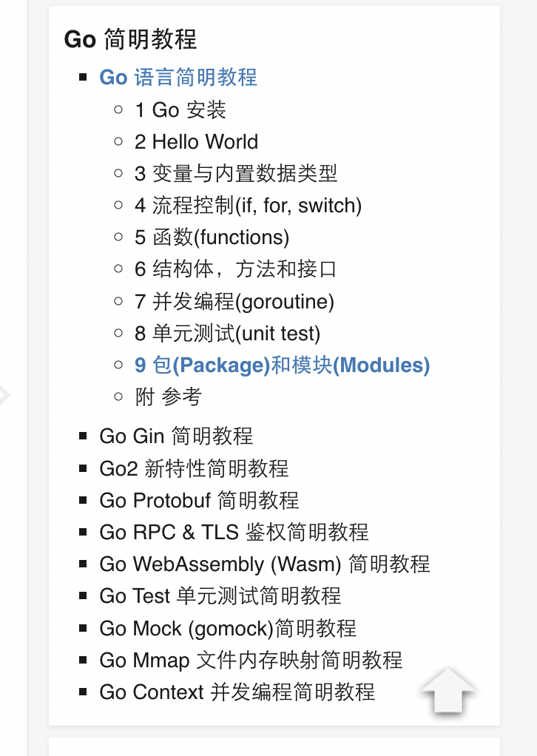Open Go2 新特性简明教程 tutorial
The height and width of the screenshot is (756, 537).
(x=194, y=469)
